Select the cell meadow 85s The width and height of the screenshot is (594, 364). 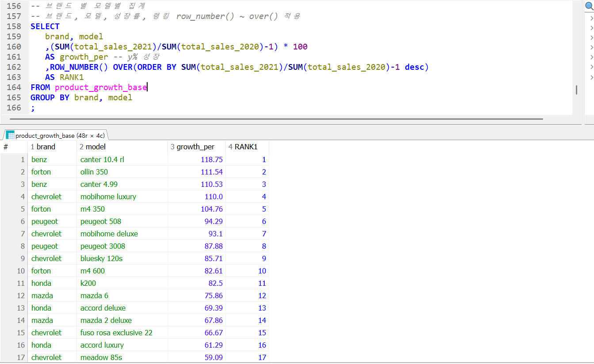coord(122,357)
